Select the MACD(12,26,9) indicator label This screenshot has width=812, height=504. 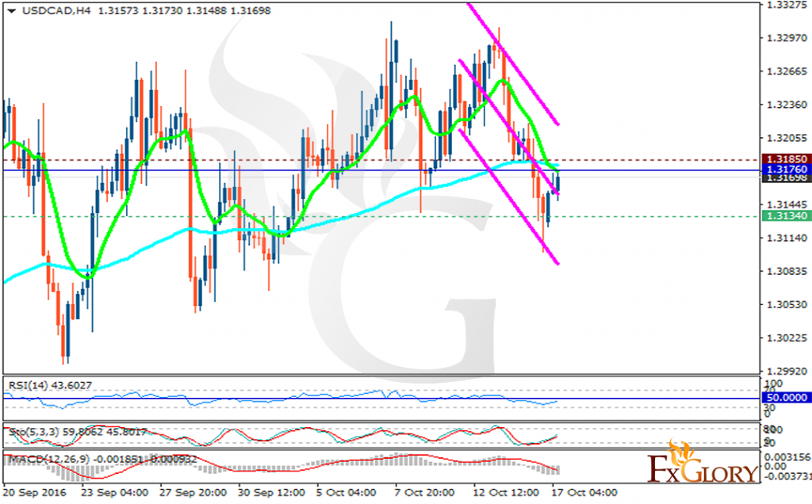(102, 459)
